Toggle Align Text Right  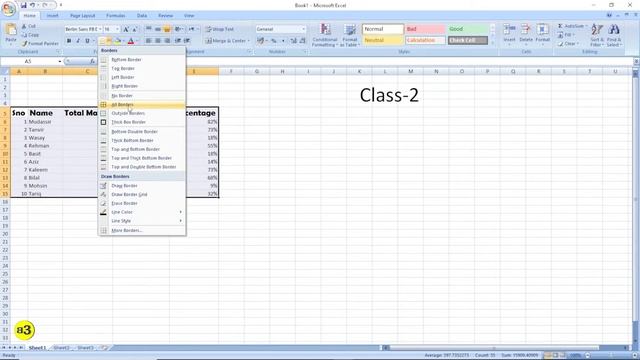tap(167, 41)
